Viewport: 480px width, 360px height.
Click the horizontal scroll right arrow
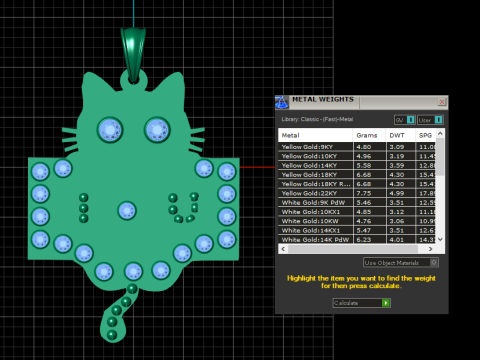(x=430, y=249)
